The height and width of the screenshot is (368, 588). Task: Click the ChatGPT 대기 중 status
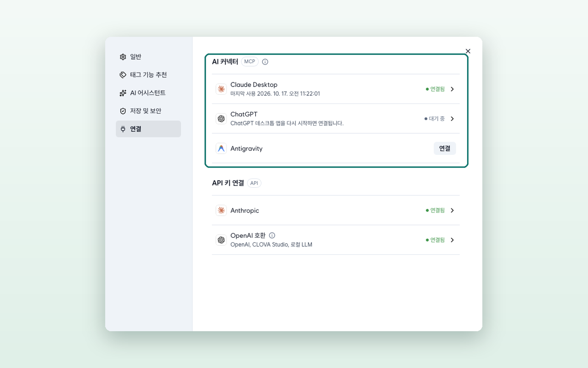[x=435, y=119]
